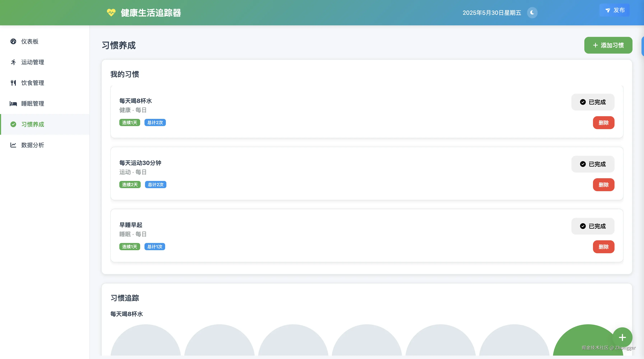Click chart-line icon for 数据分析

click(13, 145)
